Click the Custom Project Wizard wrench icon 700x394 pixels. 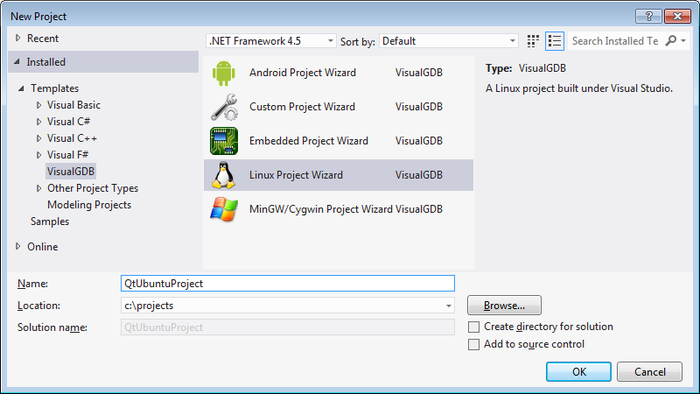click(224, 107)
